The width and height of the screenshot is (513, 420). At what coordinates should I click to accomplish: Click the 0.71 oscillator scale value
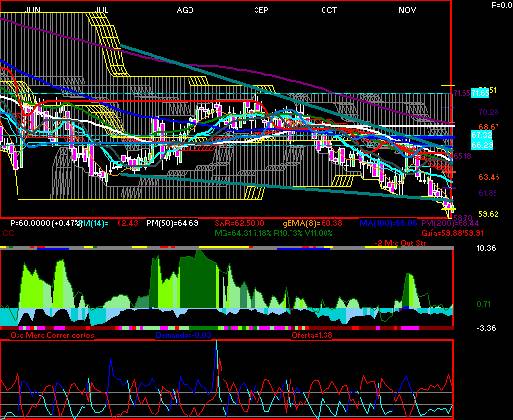point(483,304)
